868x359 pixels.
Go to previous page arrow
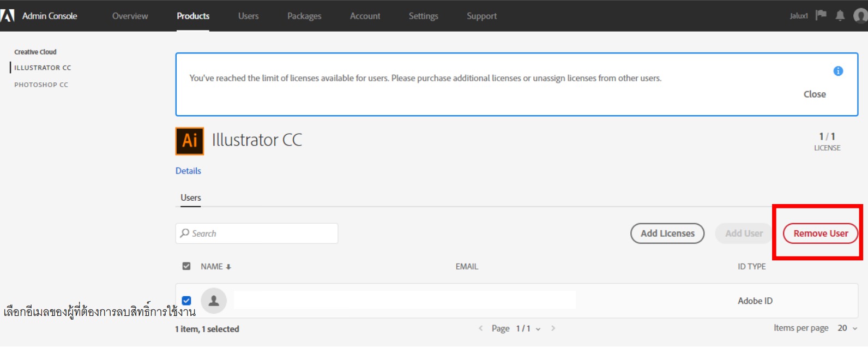point(480,328)
